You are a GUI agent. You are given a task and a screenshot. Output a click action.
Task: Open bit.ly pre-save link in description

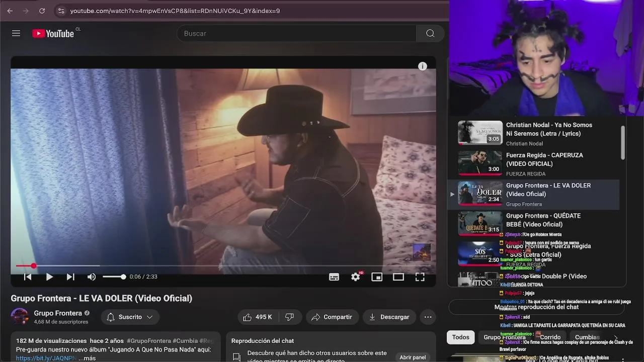(46, 358)
